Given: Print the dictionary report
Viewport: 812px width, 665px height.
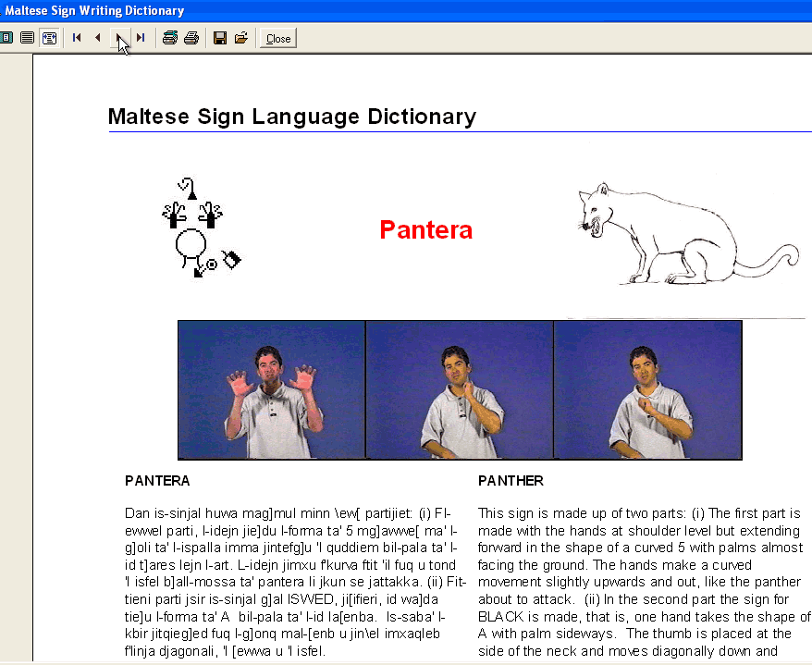Looking at the screenshot, I should coord(191,38).
